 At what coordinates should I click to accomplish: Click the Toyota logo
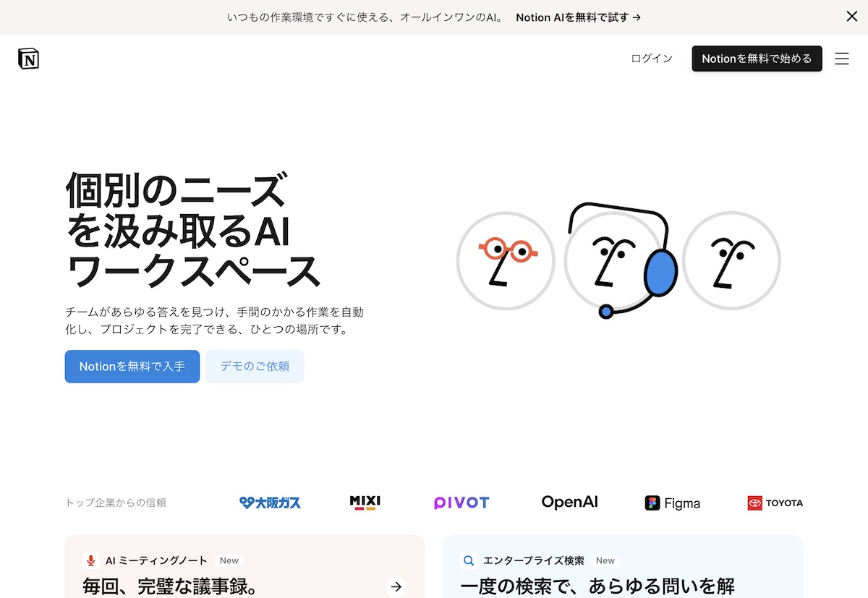775,503
